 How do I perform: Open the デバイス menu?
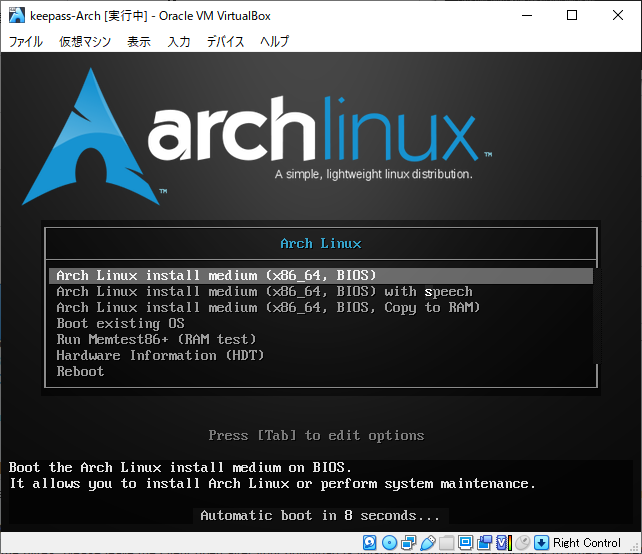(226, 42)
